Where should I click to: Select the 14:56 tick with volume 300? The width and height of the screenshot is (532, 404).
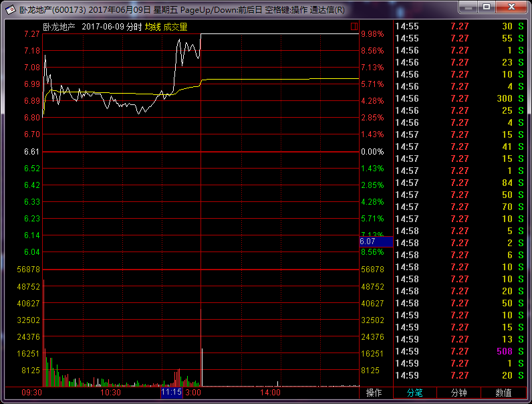point(460,98)
